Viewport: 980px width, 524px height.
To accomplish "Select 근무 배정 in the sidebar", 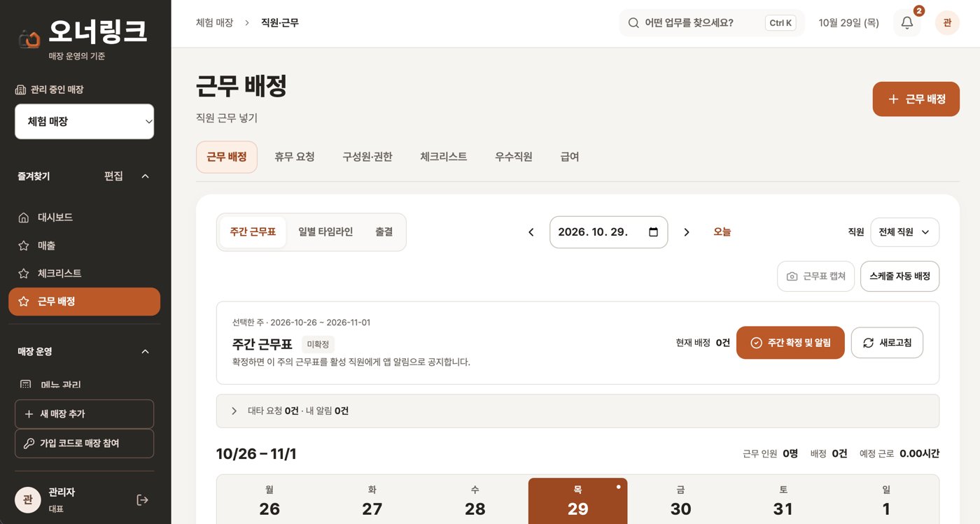I will tap(84, 302).
